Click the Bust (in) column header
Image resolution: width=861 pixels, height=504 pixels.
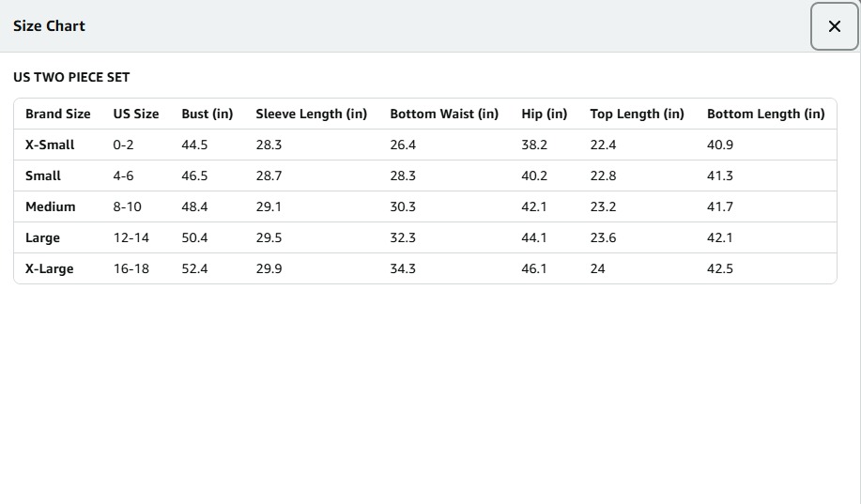(x=208, y=114)
